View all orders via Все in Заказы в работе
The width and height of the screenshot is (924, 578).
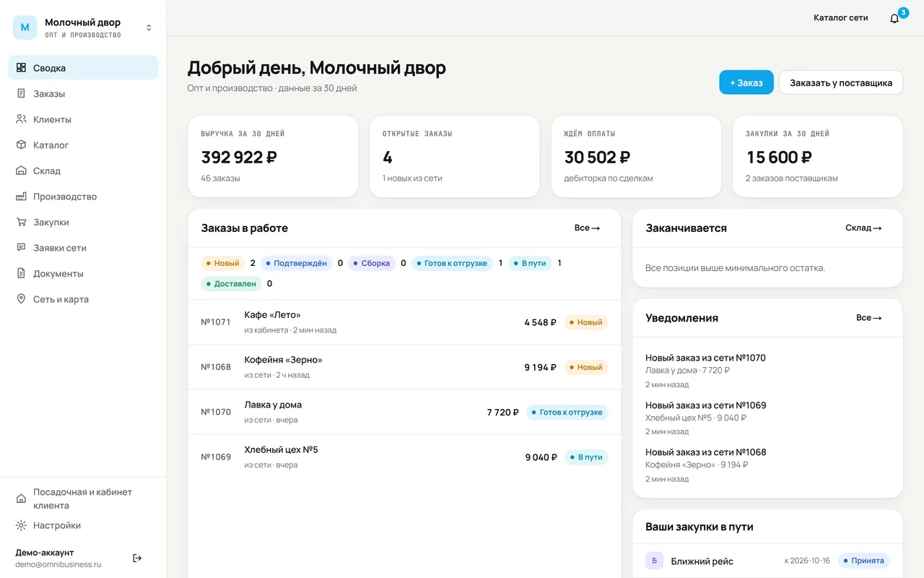tap(588, 228)
